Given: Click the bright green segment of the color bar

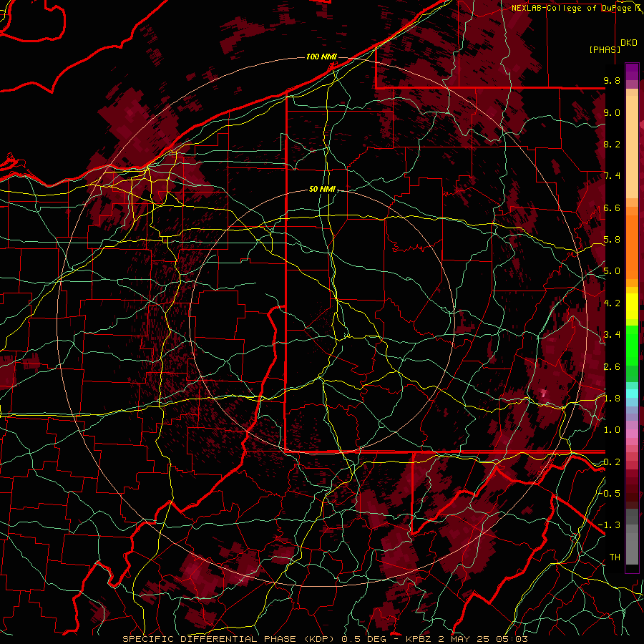Looking at the screenshot, I should 632,345.
